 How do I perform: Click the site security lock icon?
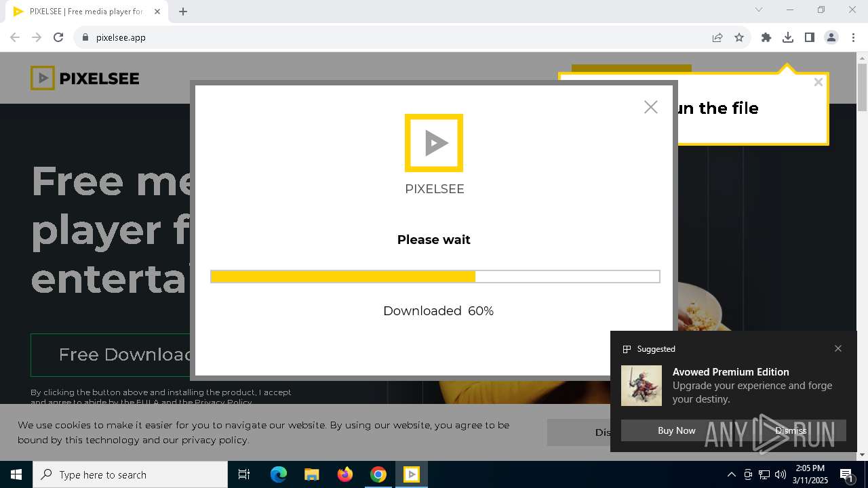(85, 37)
